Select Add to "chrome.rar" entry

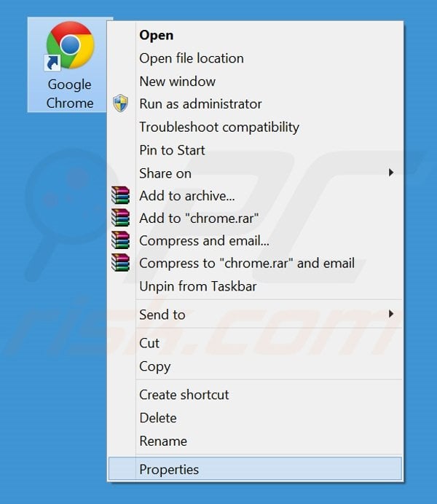(x=256, y=218)
